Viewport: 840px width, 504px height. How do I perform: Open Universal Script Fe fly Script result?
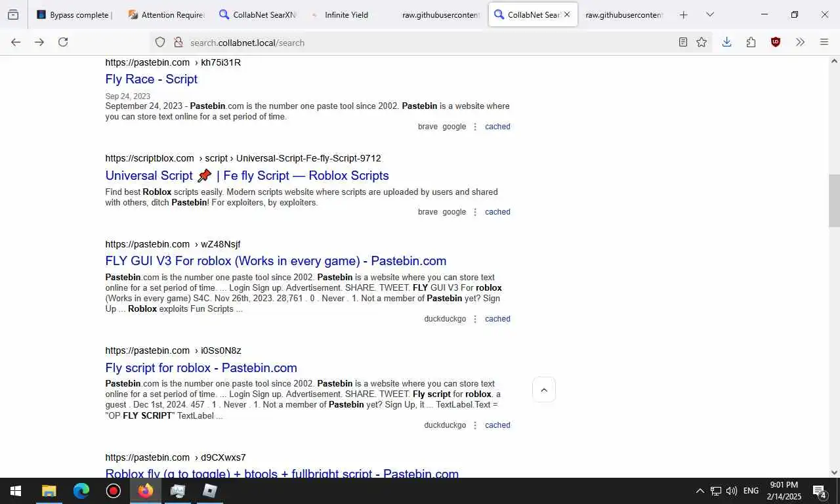click(x=247, y=175)
